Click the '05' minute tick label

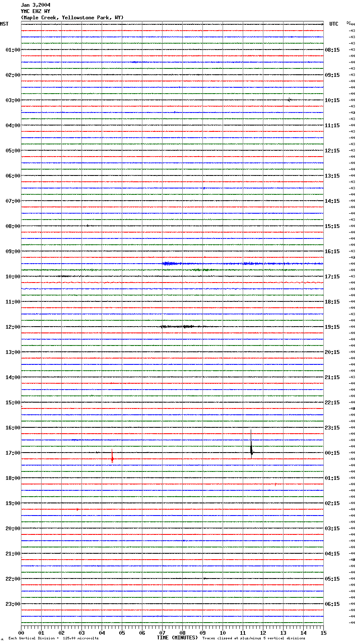tap(122, 633)
